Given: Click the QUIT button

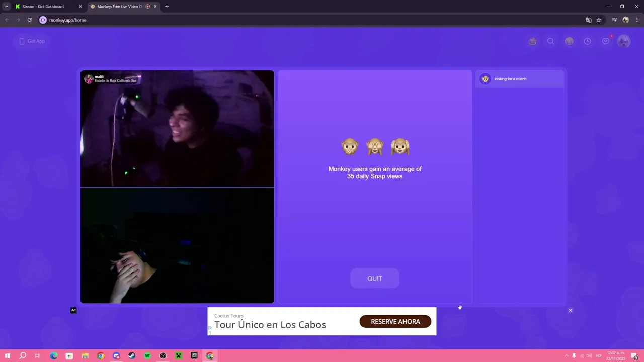Looking at the screenshot, I should click(375, 278).
